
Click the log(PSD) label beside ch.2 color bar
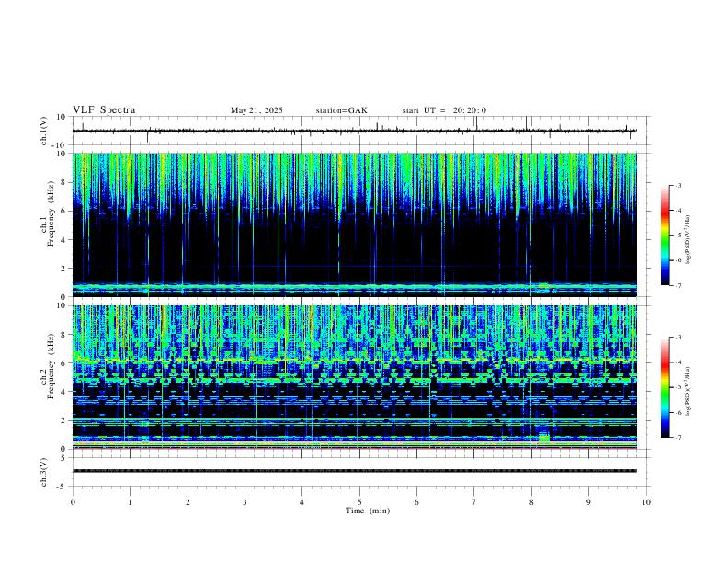(x=688, y=392)
